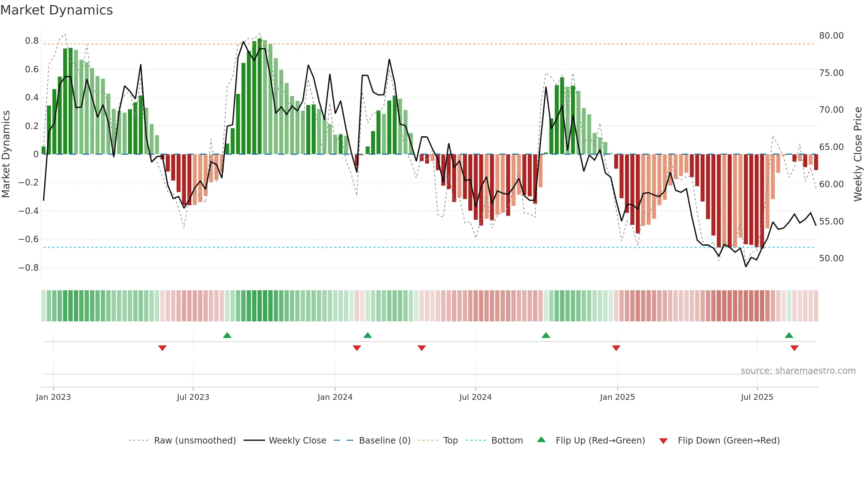Click the Top legend entry
The width and height of the screenshot is (868, 488).
(x=438, y=440)
